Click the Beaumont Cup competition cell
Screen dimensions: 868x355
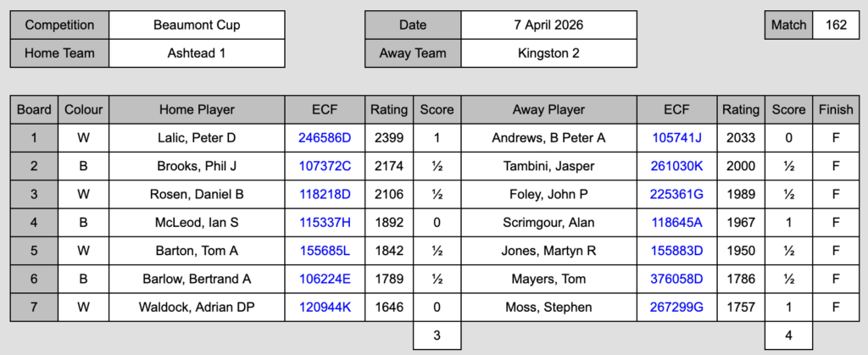197,25
